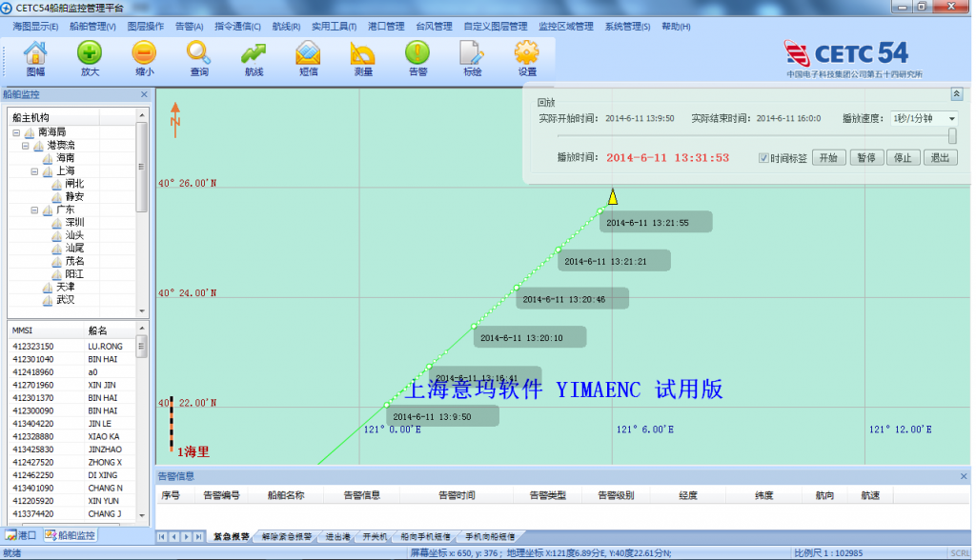Open the 船舶管理(V) menu
The width and height of the screenshot is (976, 560).
point(92,26)
